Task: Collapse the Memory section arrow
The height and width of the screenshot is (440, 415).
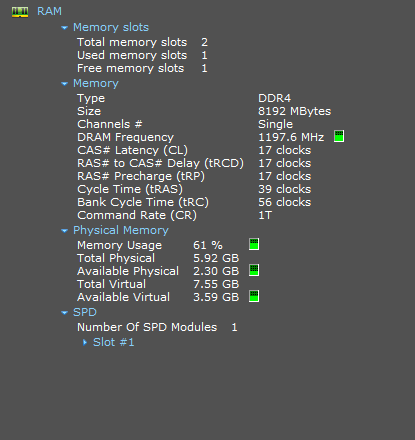Action: [x=65, y=84]
